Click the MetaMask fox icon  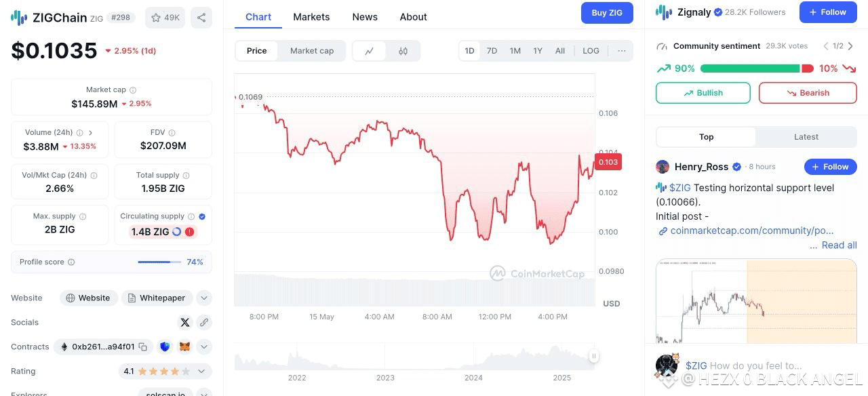(184, 346)
